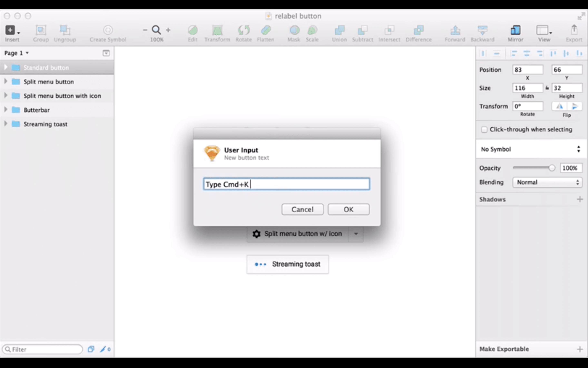Apply the Intersect boolean operation
This screenshot has height=368, width=588.
pyautogui.click(x=389, y=30)
